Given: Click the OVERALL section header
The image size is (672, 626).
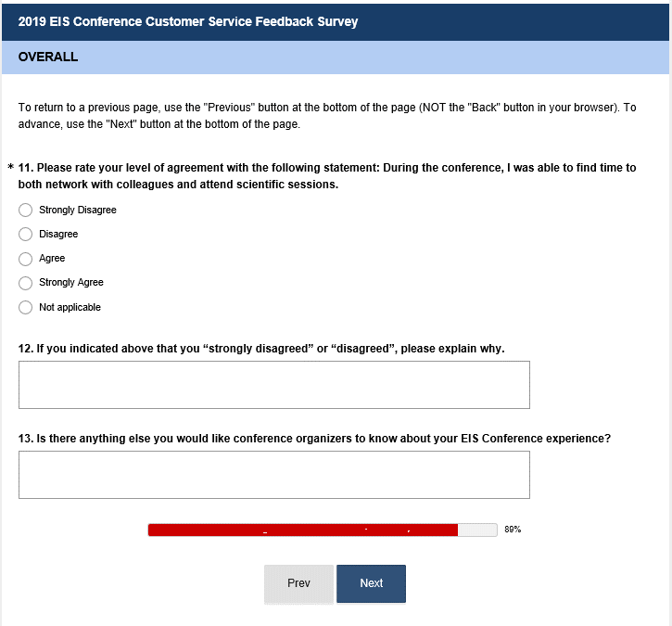Looking at the screenshot, I should click(48, 57).
